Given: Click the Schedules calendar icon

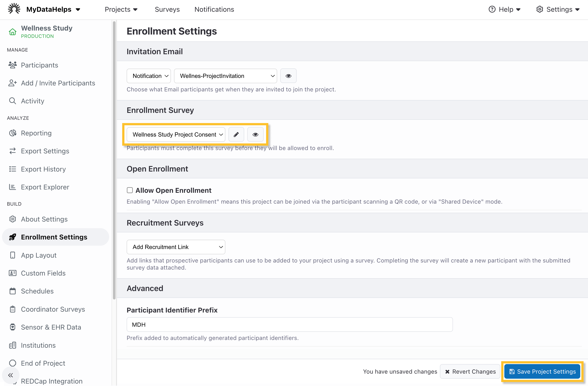Looking at the screenshot, I should [x=12, y=291].
